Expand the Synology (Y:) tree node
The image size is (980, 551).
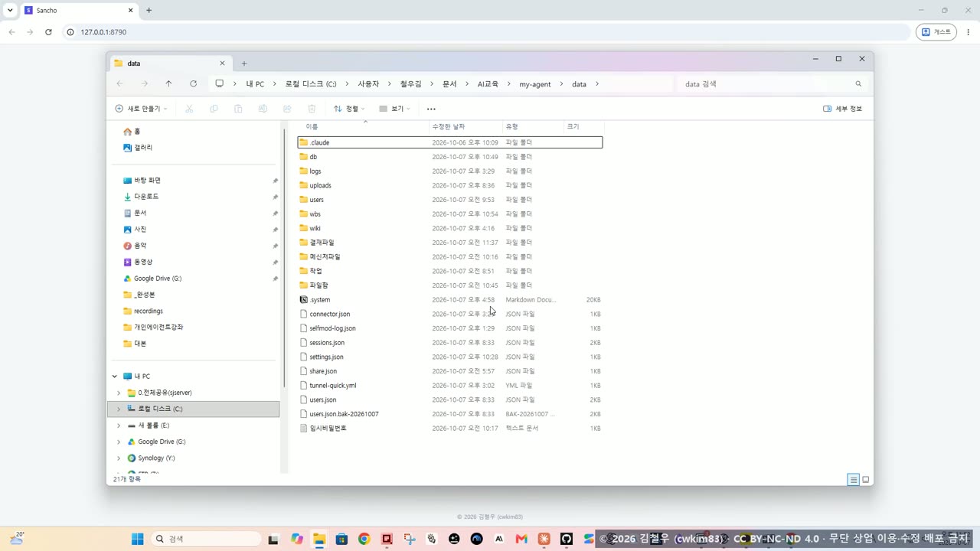tap(118, 458)
